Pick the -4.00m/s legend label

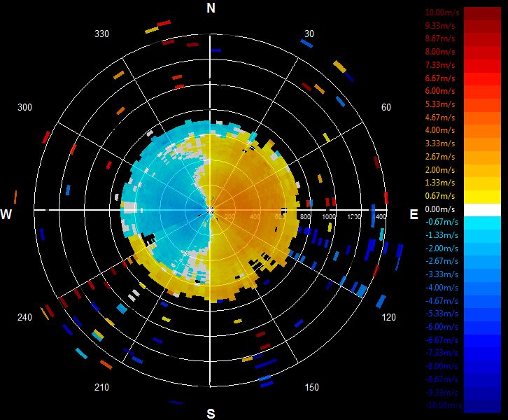[442, 288]
